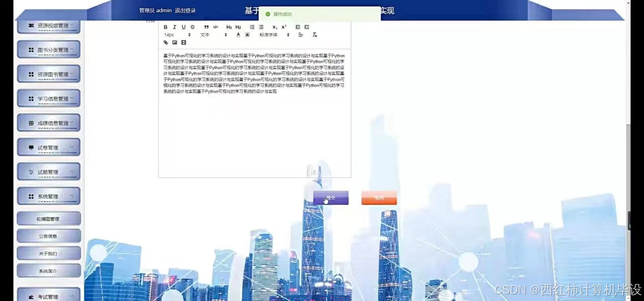The width and height of the screenshot is (644, 301).
Task: Open the 标准字体 font family dropdown
Action: click(x=274, y=35)
